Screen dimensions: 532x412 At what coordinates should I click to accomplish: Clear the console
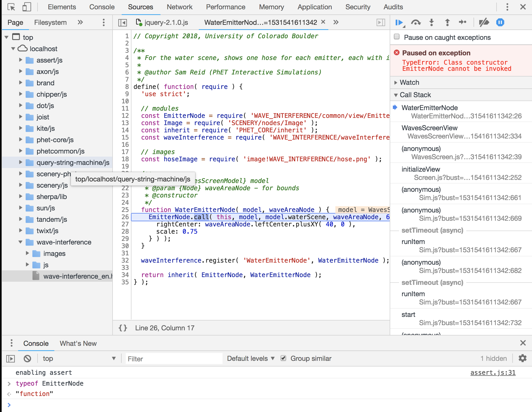click(x=27, y=358)
